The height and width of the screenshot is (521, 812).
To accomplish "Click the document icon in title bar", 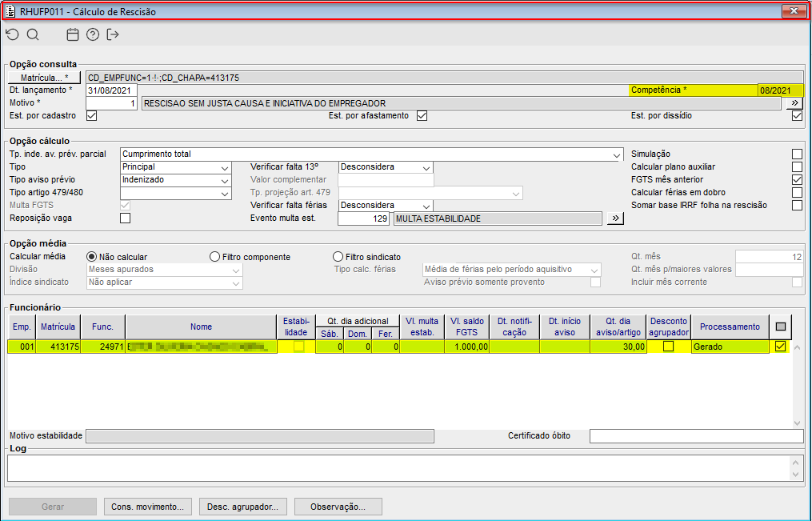I will click(10, 11).
